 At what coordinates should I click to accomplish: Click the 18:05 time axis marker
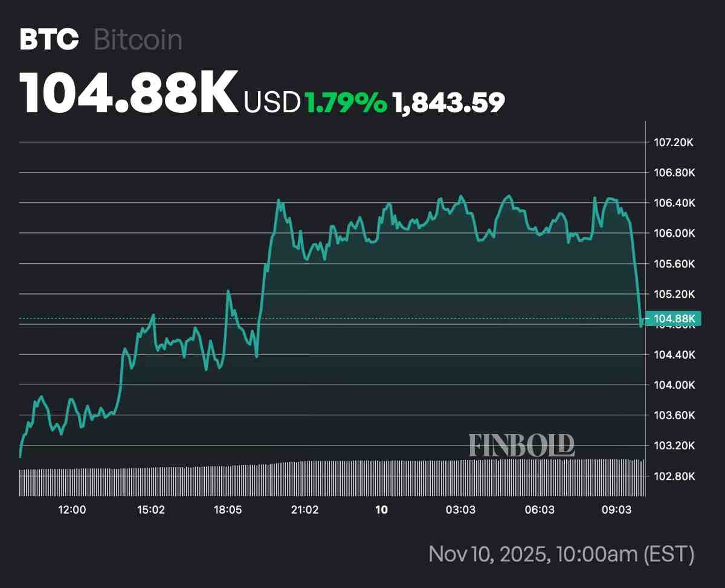(x=227, y=510)
